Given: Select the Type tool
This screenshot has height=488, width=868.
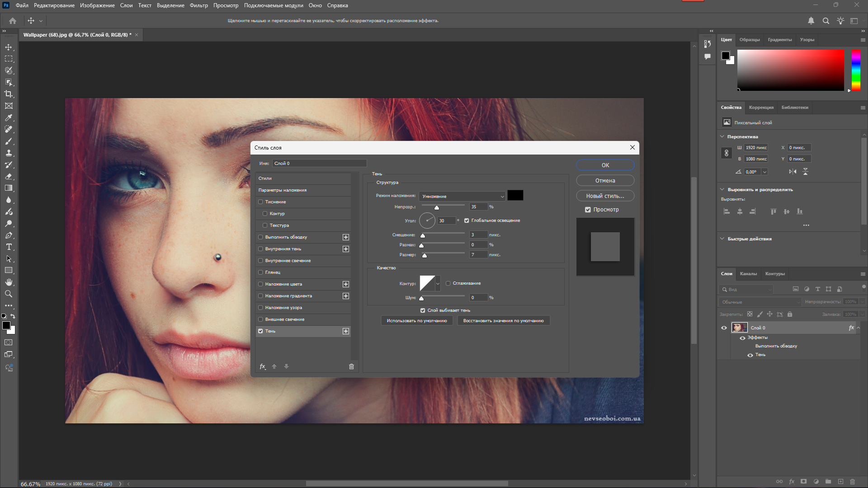Looking at the screenshot, I should tap(9, 247).
